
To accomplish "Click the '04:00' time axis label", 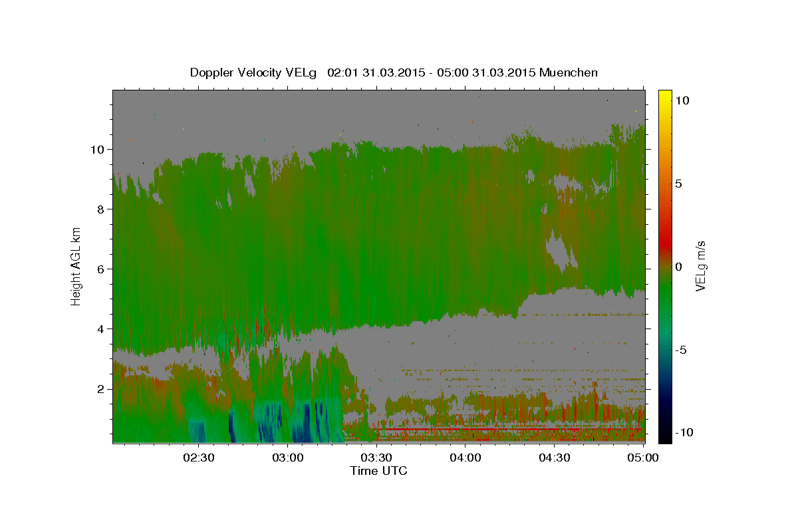I will click(x=465, y=458).
